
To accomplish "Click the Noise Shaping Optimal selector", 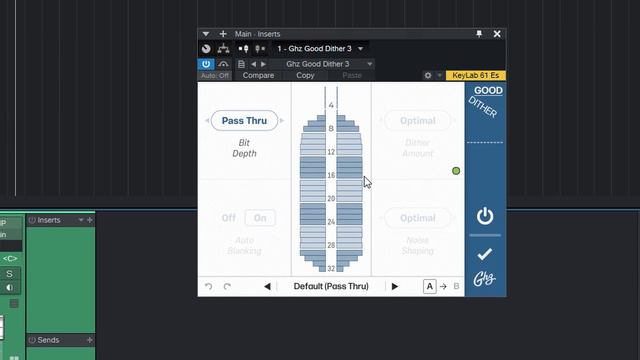I will [x=418, y=218].
